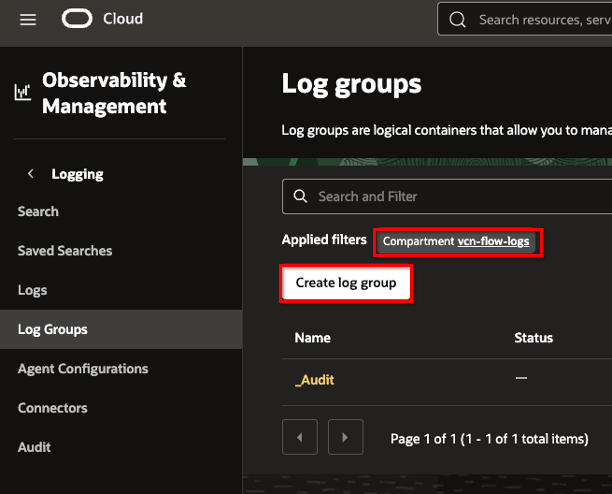This screenshot has width=612, height=494.
Task: Click the Log groups description text
Action: click(447, 130)
